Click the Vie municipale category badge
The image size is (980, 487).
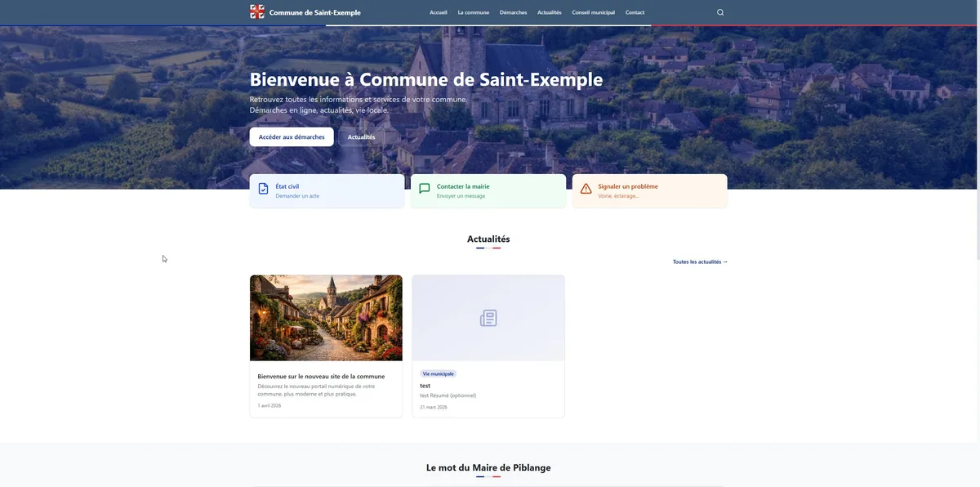tap(438, 373)
